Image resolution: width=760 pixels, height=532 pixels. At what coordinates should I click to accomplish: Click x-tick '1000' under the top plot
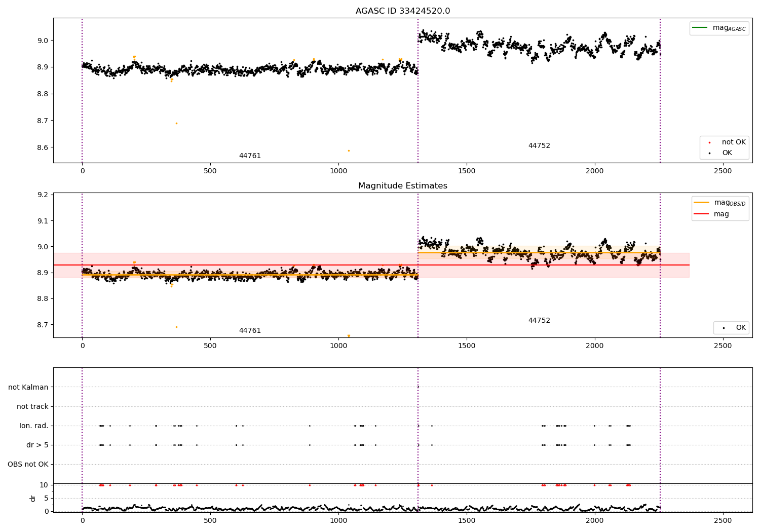338,171
